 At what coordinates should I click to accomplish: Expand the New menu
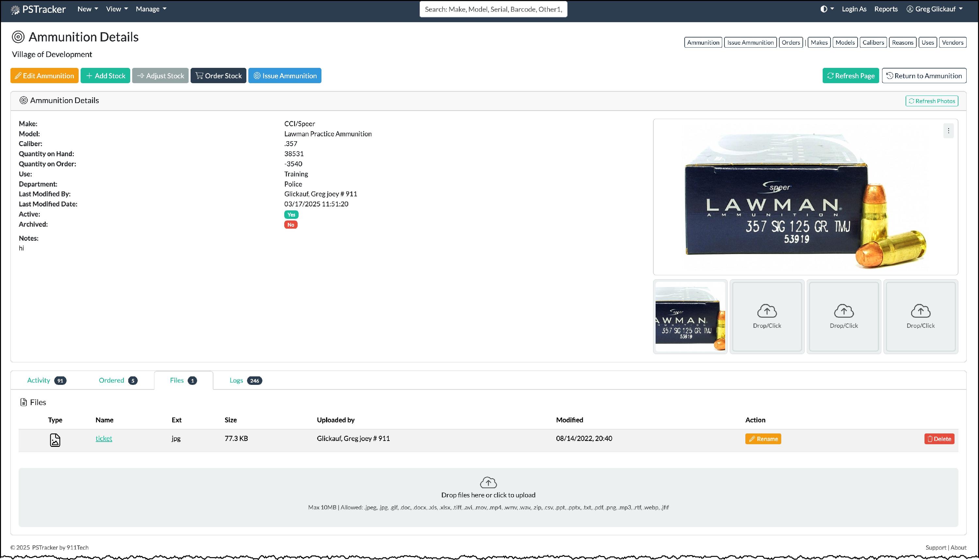[87, 9]
